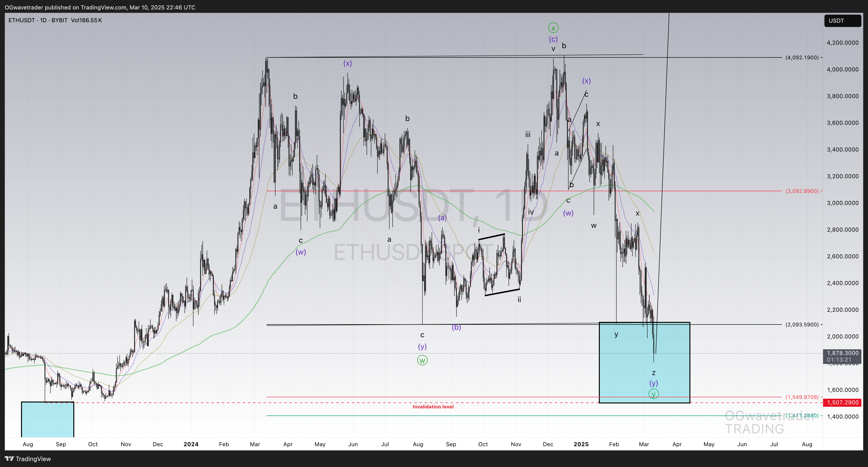This screenshot has height=467, width=868.
Task: Select the OGwavetrader published header line
Action: [100, 7]
